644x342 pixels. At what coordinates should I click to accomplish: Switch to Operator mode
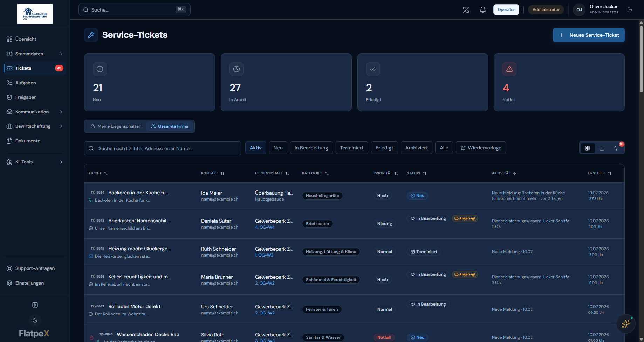click(x=506, y=9)
